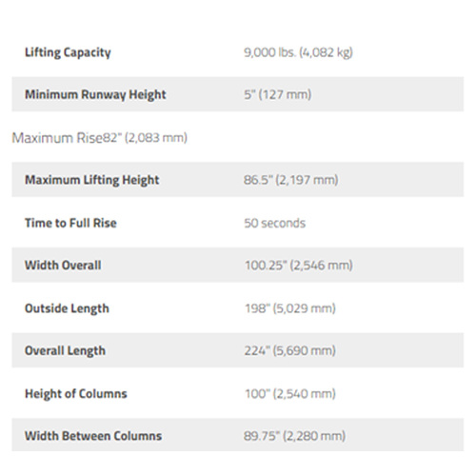The image size is (476, 476).
Task: Select the 89.75" (2,280 mm) value
Action: 295,436
